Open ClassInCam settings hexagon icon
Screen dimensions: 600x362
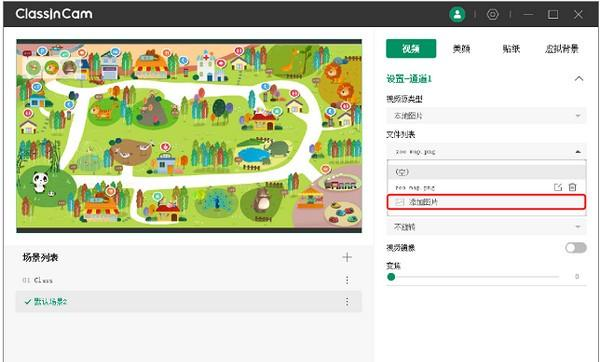(492, 15)
